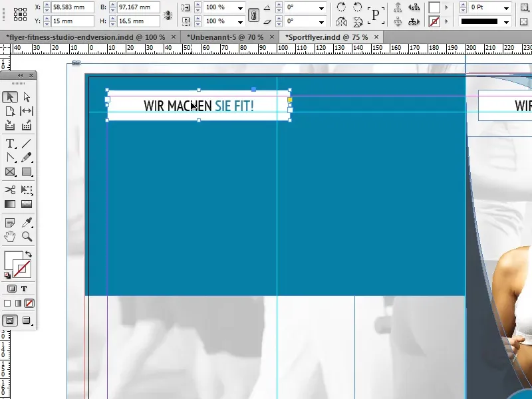Select the Selection tool (black arrow)
532x399 pixels.
(10, 97)
